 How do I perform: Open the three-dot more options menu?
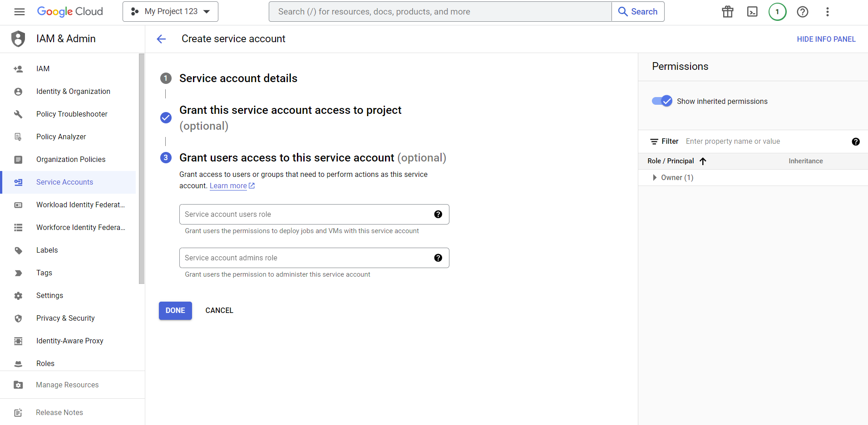click(x=828, y=12)
